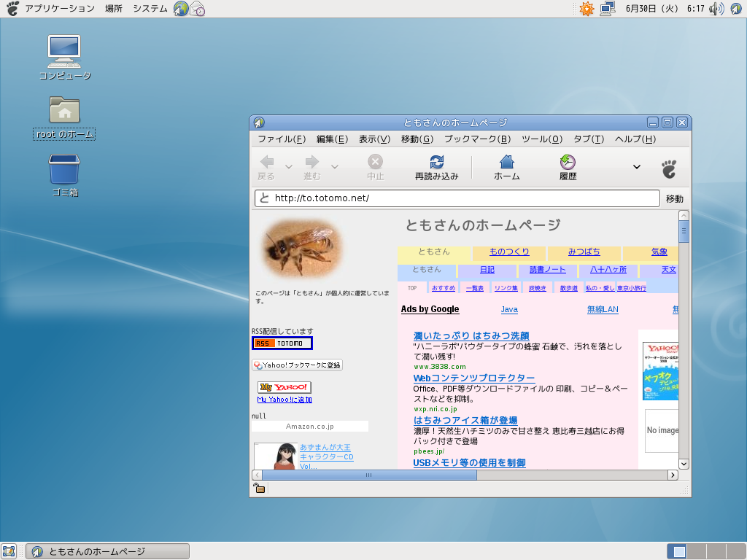This screenshot has width=747, height=560.
Task: Open the Computer desktop icon
Action: (64, 51)
